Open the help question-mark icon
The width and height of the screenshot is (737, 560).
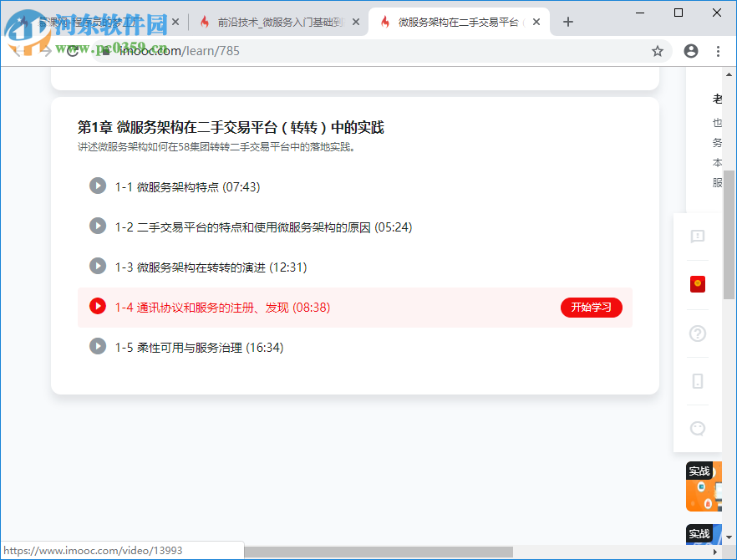coord(698,333)
